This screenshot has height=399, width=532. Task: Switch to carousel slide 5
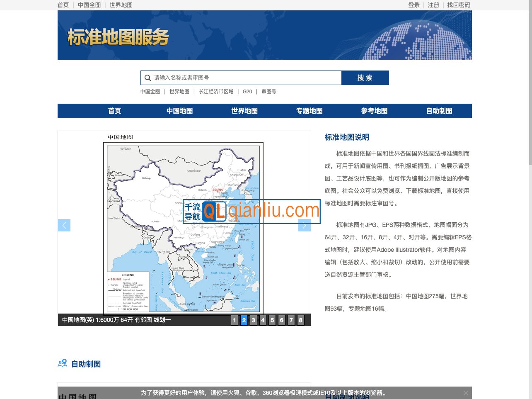click(272, 320)
